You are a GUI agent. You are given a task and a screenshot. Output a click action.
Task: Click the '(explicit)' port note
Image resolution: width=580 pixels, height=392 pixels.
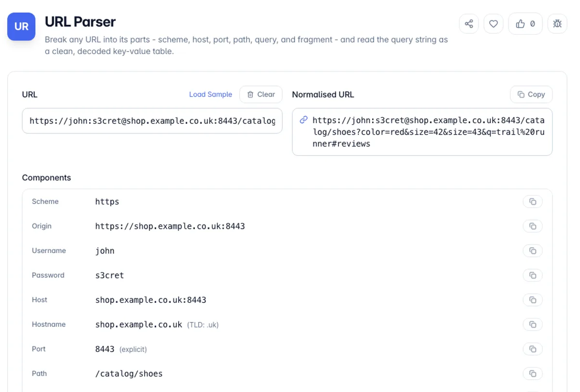click(133, 350)
